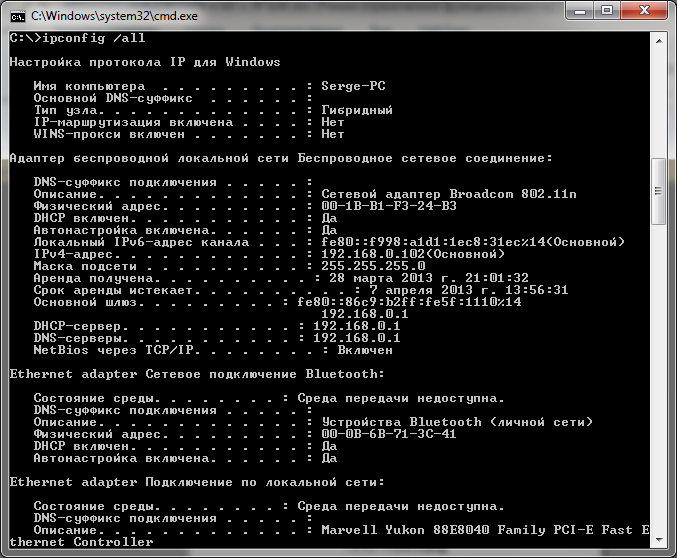Image resolution: width=677 pixels, height=558 pixels.
Task: Click the vertical scrollbar thumb
Action: coord(659,191)
